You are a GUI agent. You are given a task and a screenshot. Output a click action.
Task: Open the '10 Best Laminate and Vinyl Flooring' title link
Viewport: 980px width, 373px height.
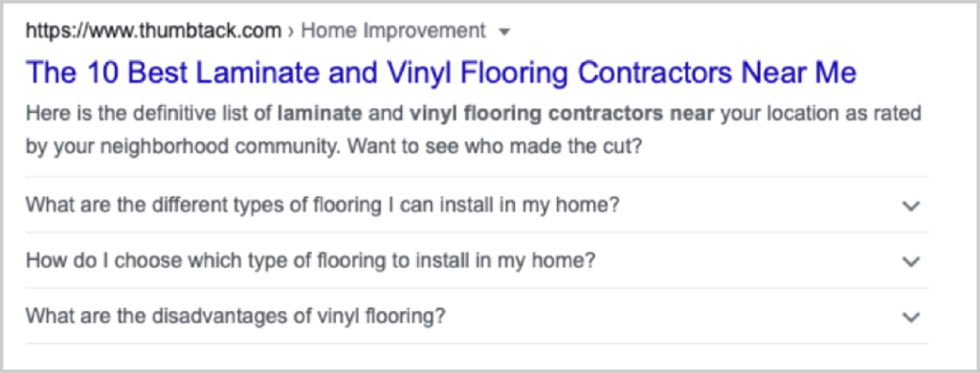tap(440, 73)
